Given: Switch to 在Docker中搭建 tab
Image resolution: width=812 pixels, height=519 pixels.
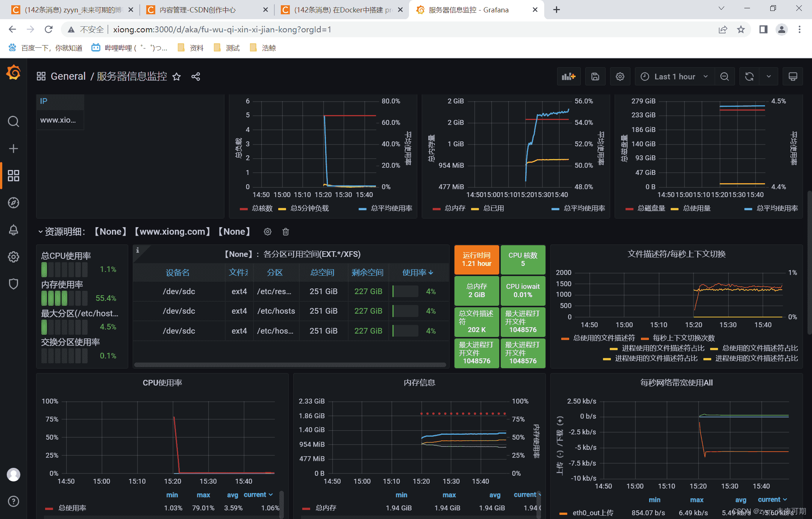Looking at the screenshot, I should pos(342,10).
